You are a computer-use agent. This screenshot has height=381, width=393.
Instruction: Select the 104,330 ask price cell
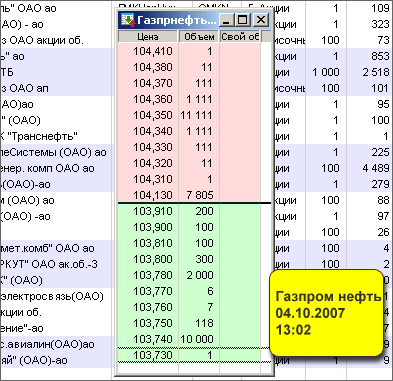point(148,147)
